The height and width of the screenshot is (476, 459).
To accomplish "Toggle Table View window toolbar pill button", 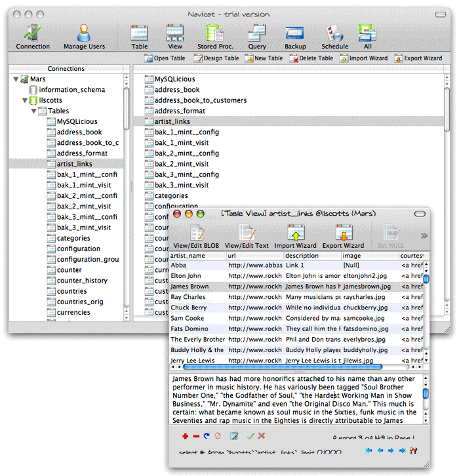I will click(x=420, y=214).
